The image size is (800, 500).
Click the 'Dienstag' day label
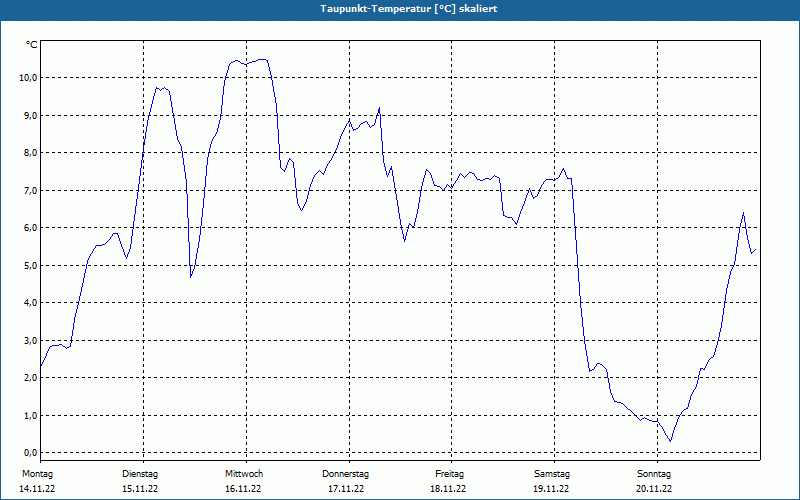coord(140,474)
